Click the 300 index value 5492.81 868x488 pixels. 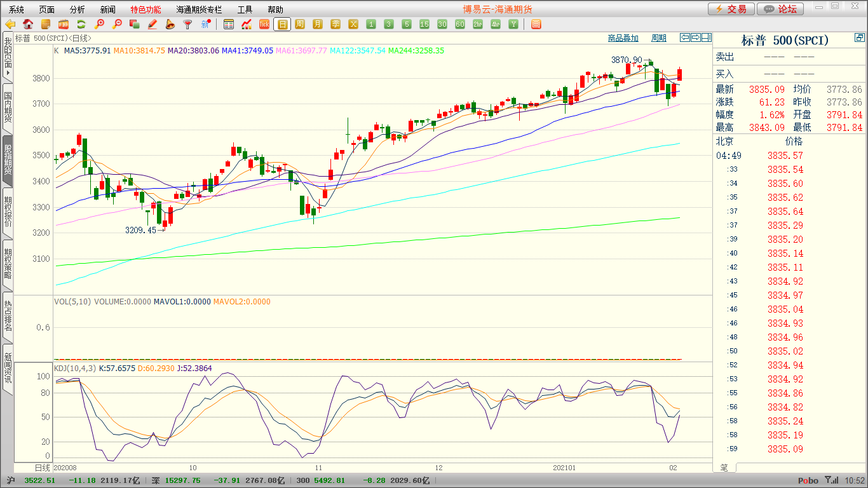329,481
